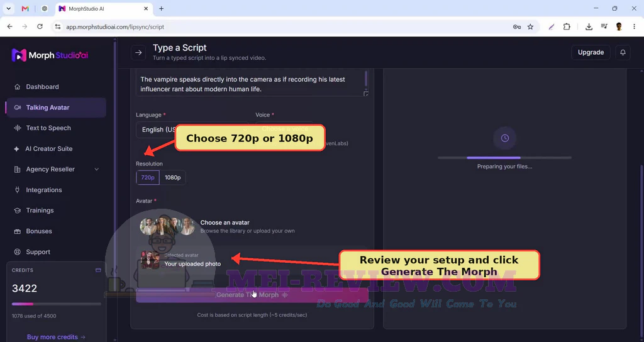Image resolution: width=644 pixels, height=342 pixels.
Task: Open the tab search dropdown
Action: pyautogui.click(x=8, y=9)
